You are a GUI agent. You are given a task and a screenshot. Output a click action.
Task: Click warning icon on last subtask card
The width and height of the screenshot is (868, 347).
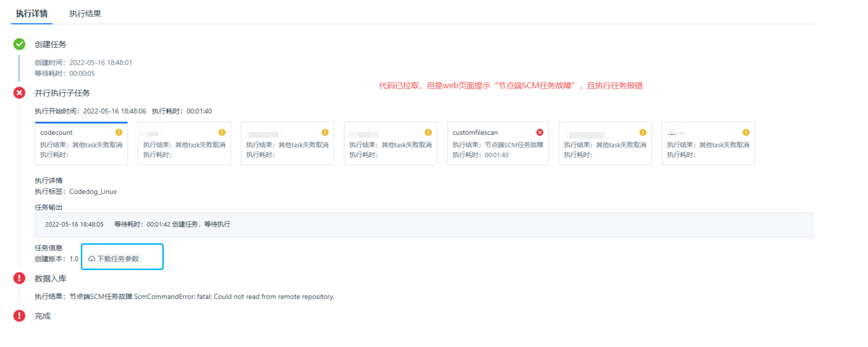pyautogui.click(x=746, y=132)
